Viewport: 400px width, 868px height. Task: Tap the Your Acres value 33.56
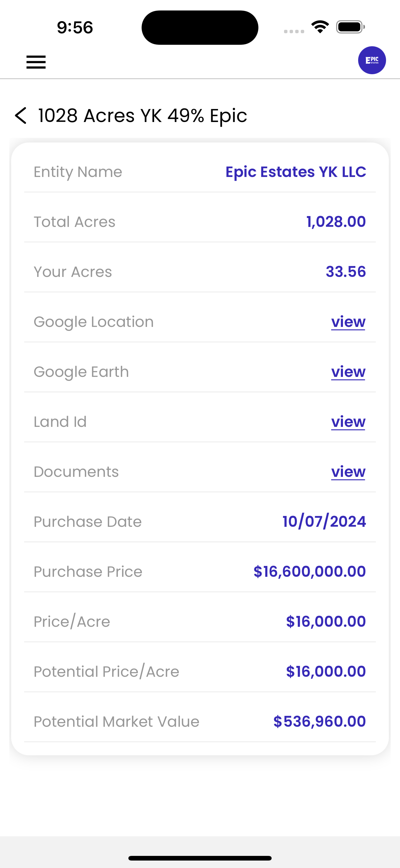(x=346, y=272)
